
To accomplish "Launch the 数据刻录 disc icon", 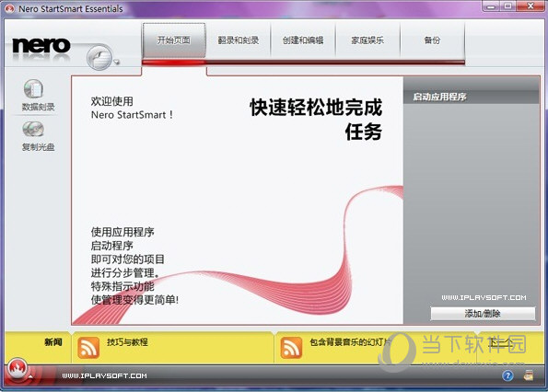I will (x=33, y=88).
